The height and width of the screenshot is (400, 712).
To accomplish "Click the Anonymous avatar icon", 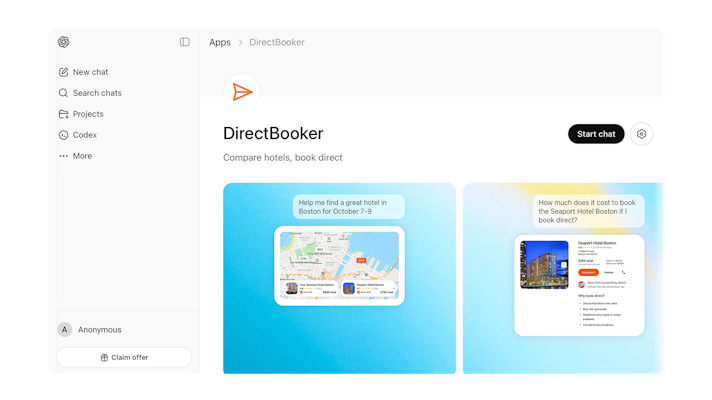I will coord(64,330).
